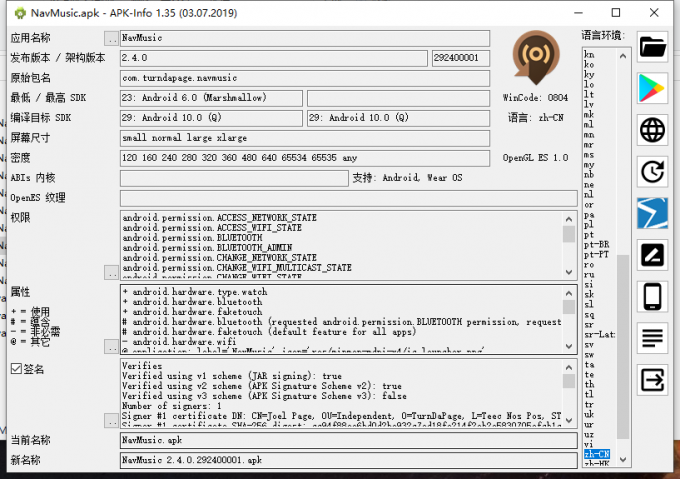This screenshot has height=479, width=680.
Task: Open the app in Google Play store
Action: click(652, 89)
